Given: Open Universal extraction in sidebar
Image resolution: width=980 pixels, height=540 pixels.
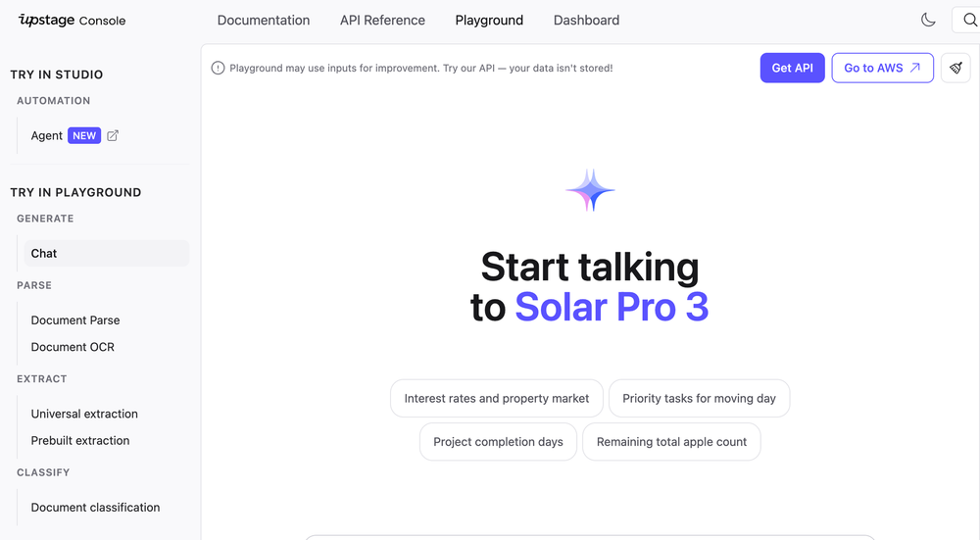Looking at the screenshot, I should click(84, 414).
